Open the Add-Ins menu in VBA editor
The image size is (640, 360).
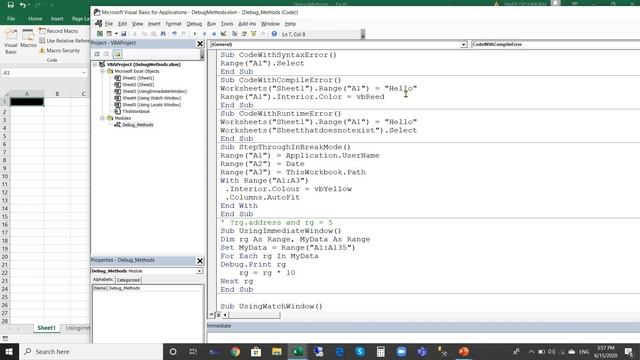(247, 24)
